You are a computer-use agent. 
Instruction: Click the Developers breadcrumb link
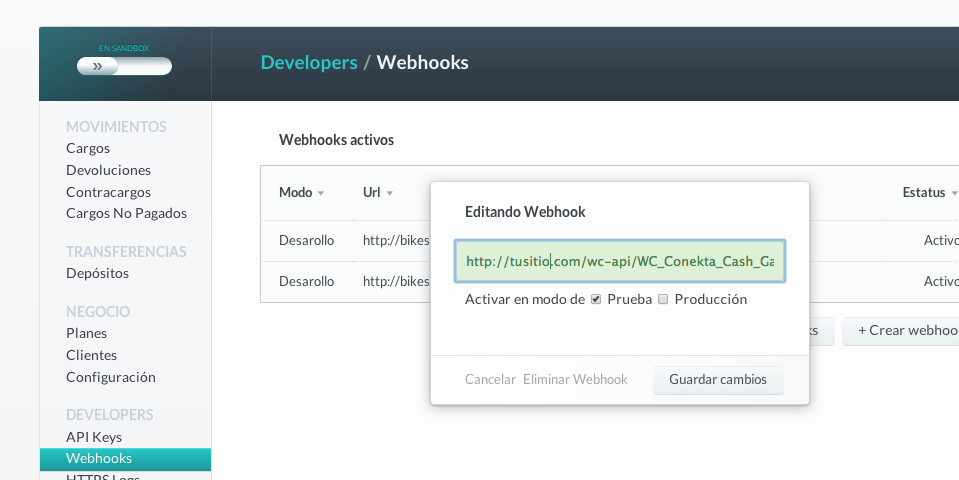coord(309,62)
